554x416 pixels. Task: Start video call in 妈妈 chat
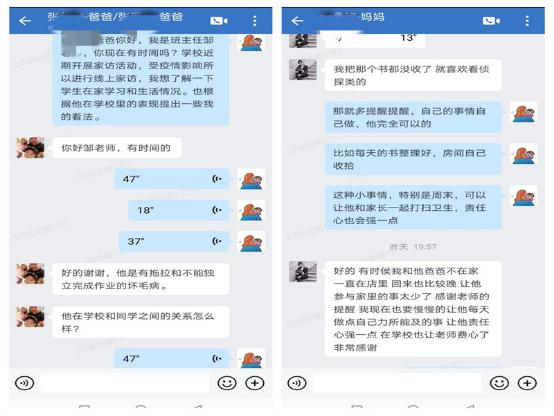coord(491,21)
